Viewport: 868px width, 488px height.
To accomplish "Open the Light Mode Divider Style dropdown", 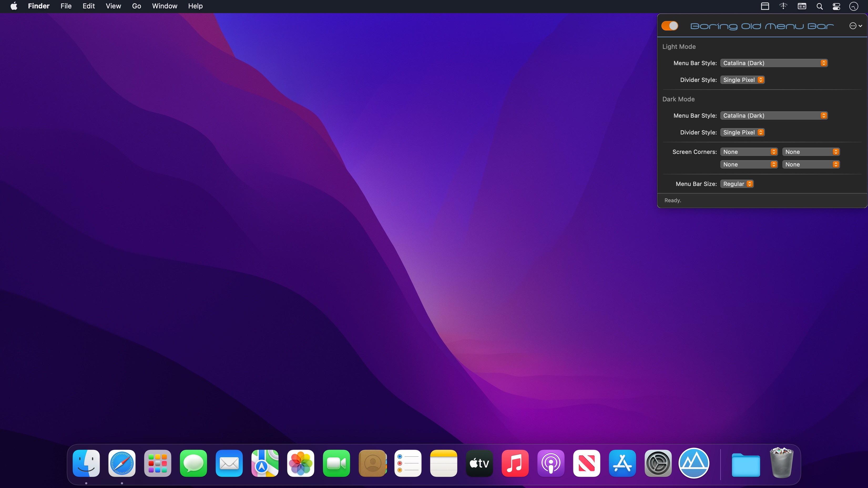I will coord(742,80).
